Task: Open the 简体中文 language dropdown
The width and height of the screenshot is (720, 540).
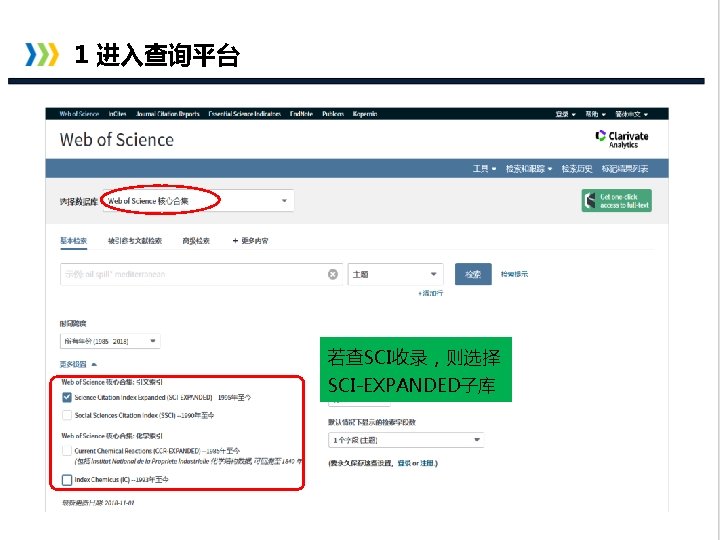Action: coord(631,114)
